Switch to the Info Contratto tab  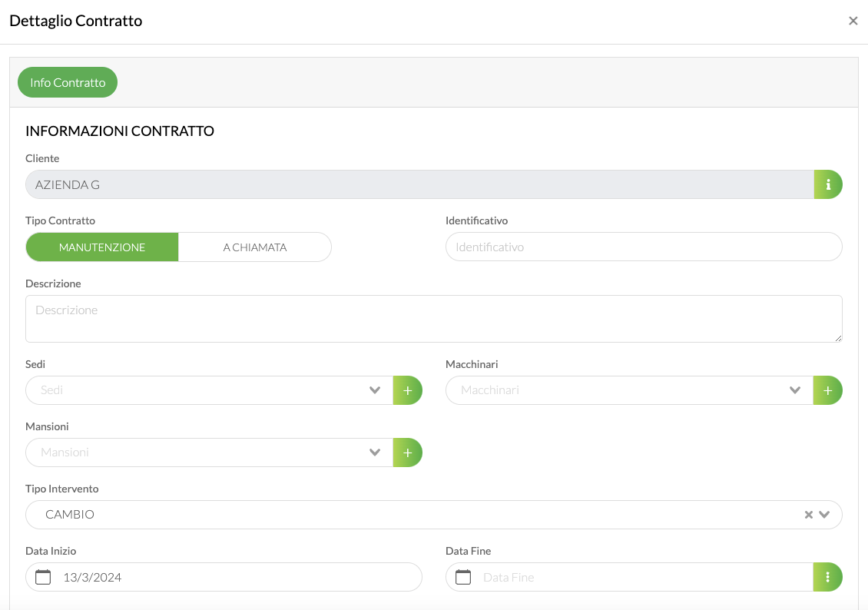tap(68, 82)
